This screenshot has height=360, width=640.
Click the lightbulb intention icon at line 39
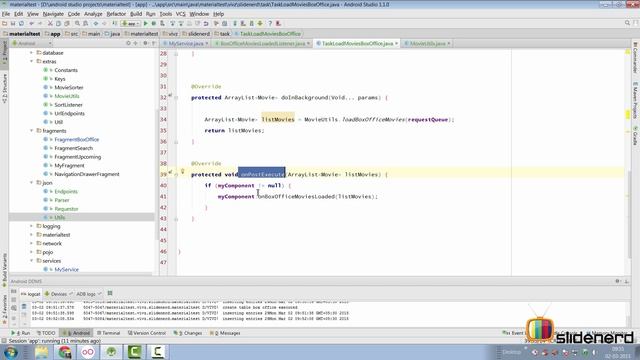[x=182, y=172]
